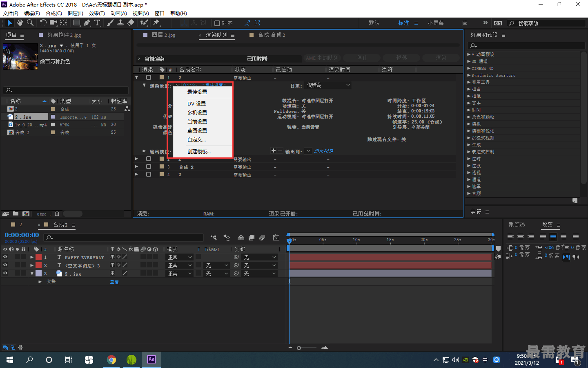Collapse the 2.jpg layer twirl arrow
The image size is (588, 368).
32,274
